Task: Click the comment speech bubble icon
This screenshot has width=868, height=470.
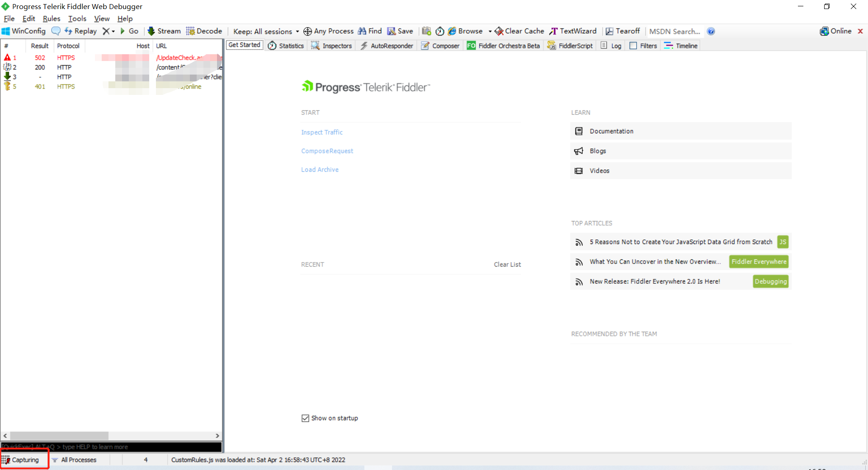Action: click(x=56, y=31)
